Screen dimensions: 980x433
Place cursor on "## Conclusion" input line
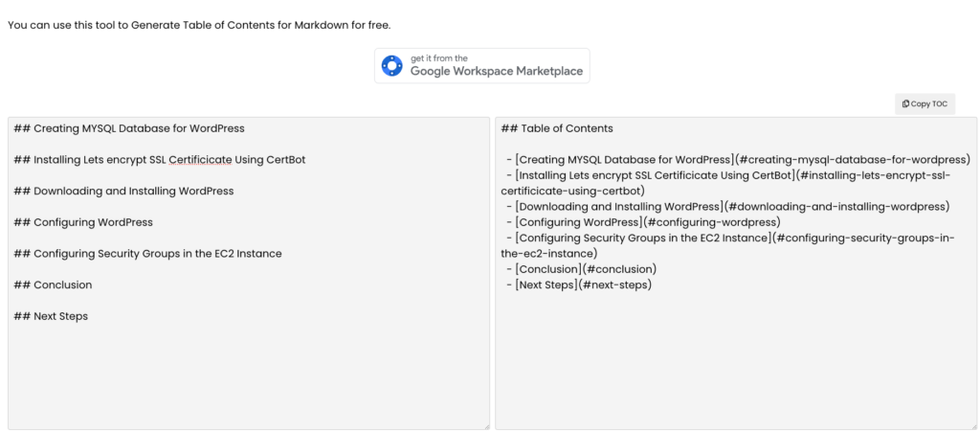(x=53, y=285)
